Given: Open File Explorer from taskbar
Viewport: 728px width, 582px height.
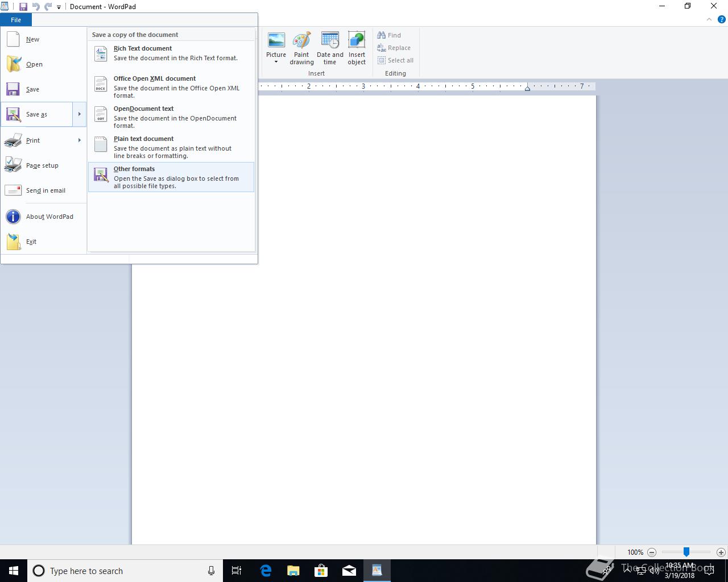Looking at the screenshot, I should pyautogui.click(x=293, y=571).
